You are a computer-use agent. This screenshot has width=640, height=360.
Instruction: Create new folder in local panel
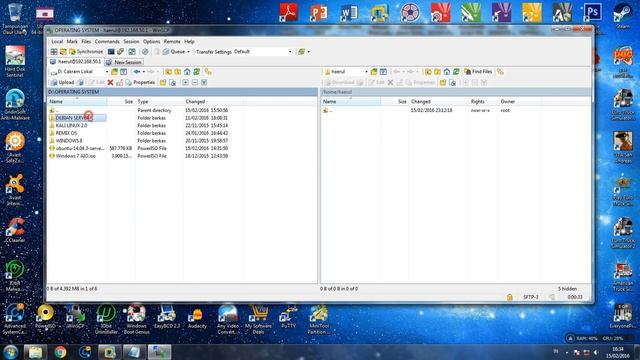click(163, 82)
